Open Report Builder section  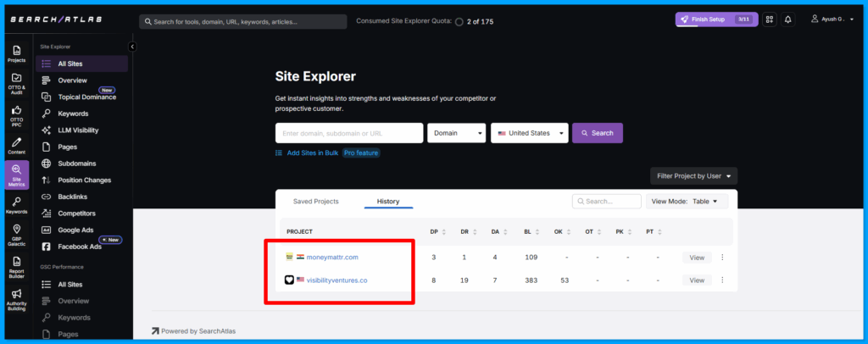click(17, 267)
